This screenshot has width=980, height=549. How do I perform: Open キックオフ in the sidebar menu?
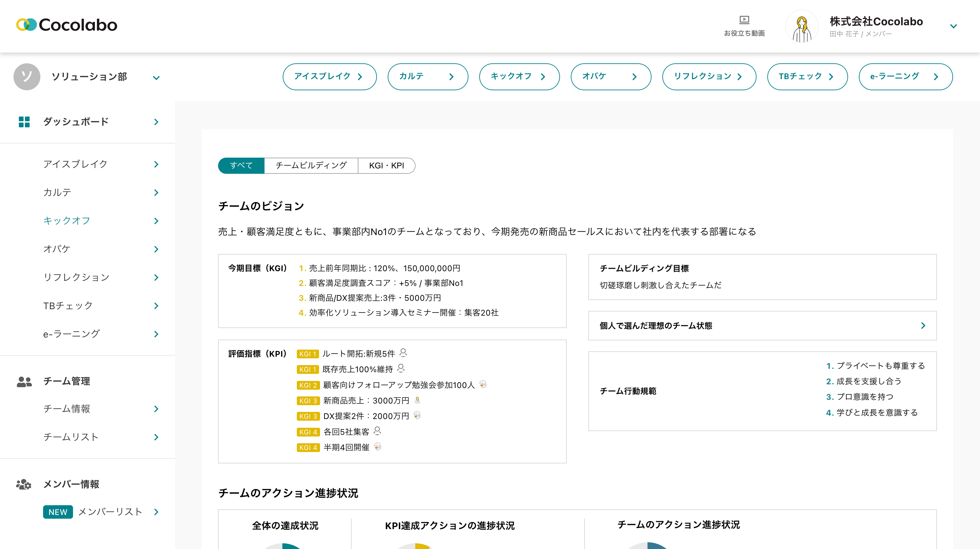(x=67, y=221)
